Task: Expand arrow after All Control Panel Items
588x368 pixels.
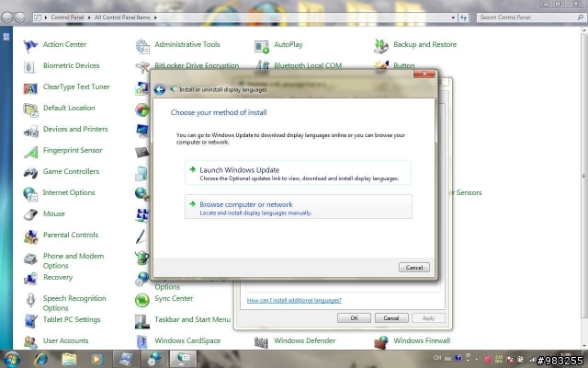Action: 155,17
